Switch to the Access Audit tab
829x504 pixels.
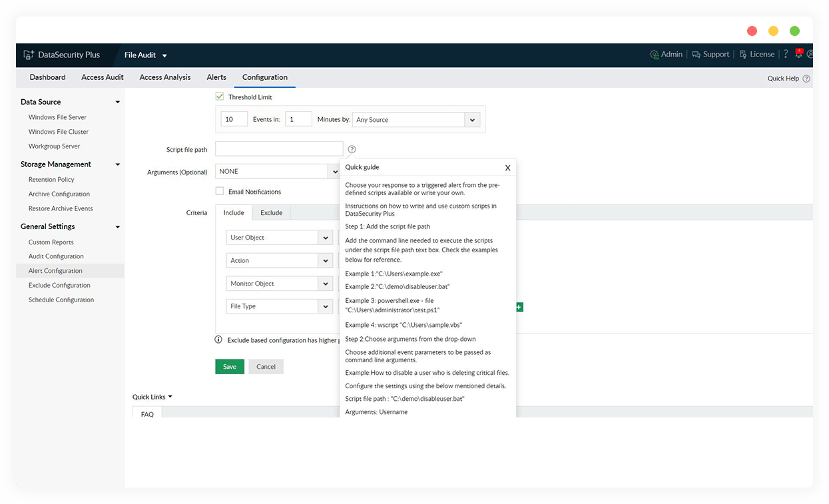[x=103, y=77]
